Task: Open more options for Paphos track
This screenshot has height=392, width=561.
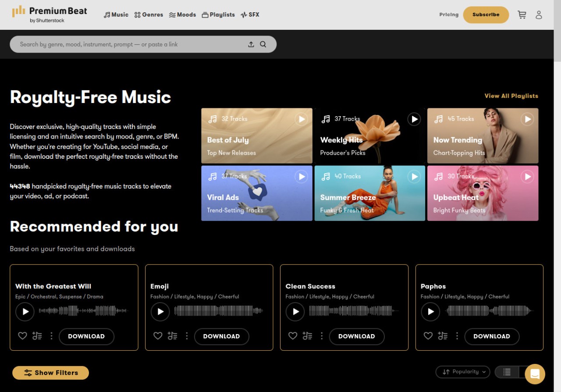Action: (457, 336)
